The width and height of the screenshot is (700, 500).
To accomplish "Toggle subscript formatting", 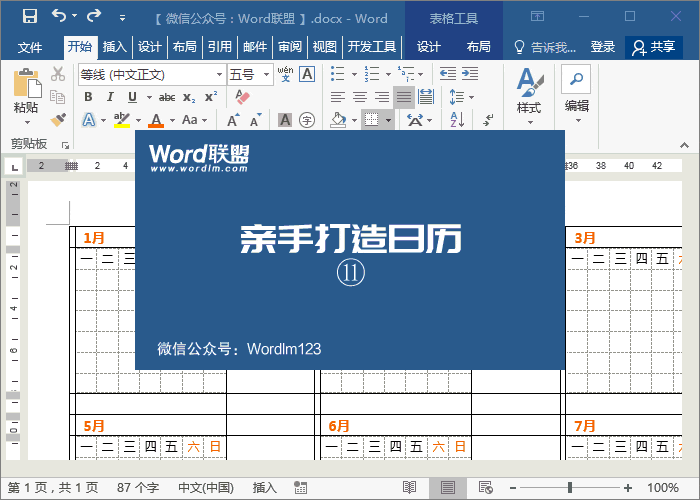I will coord(189,97).
